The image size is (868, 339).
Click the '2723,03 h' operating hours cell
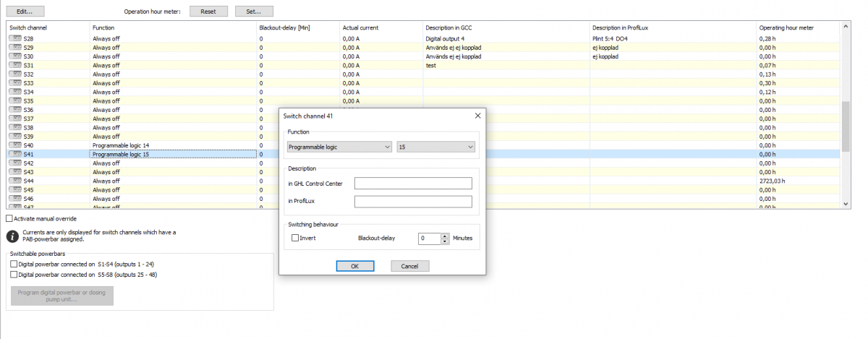[x=798, y=181]
